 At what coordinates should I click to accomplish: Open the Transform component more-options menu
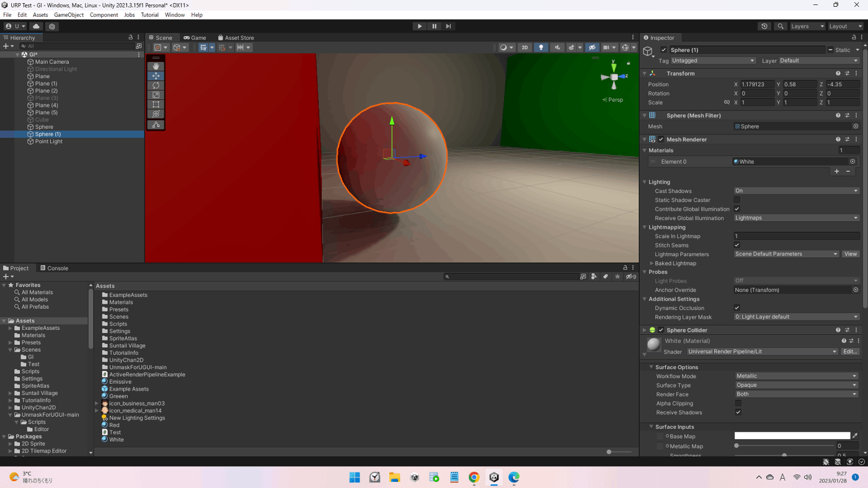click(856, 73)
